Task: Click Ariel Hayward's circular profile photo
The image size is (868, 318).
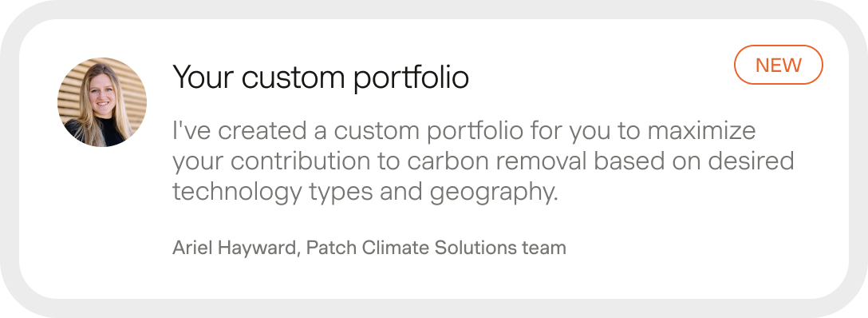Action: (x=102, y=102)
